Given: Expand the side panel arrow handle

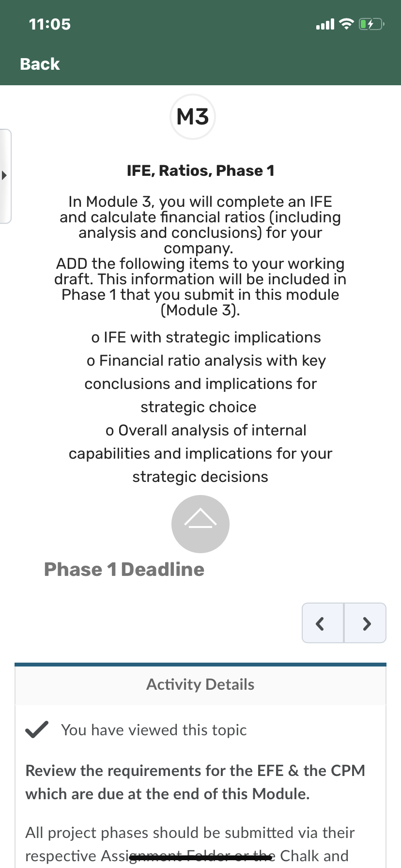Looking at the screenshot, I should (5, 176).
